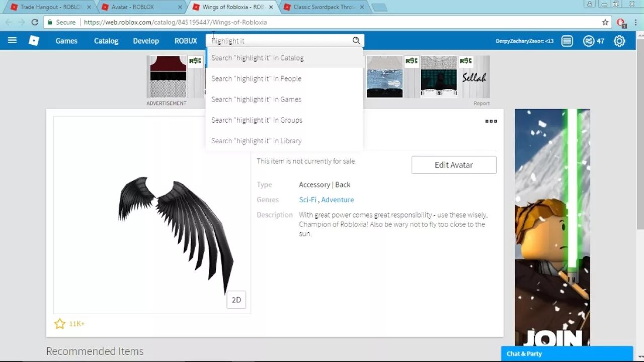Open the hamburger navigation menu
Image resolution: width=644 pixels, height=362 pixels.
click(12, 40)
